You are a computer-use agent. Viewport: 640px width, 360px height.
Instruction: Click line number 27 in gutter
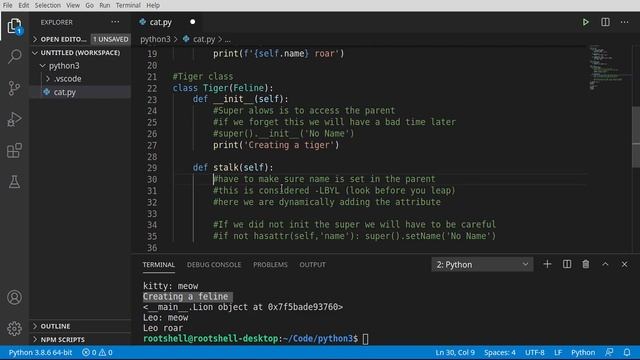tap(152, 145)
